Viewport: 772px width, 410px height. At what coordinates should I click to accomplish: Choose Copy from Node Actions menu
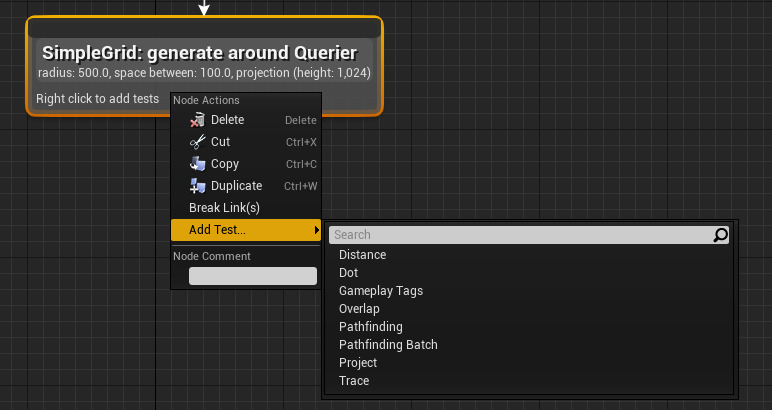click(x=246, y=164)
